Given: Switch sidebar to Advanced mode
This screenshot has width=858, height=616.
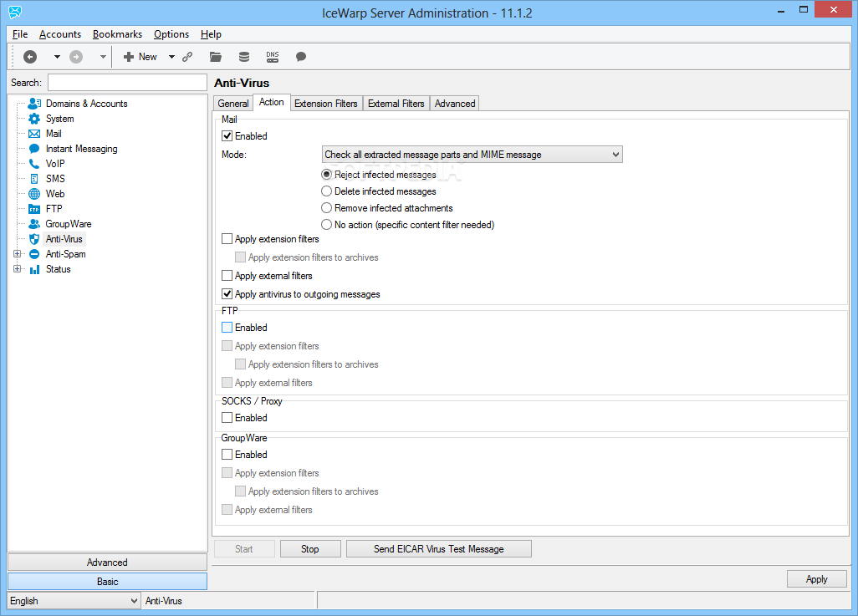Looking at the screenshot, I should [107, 563].
